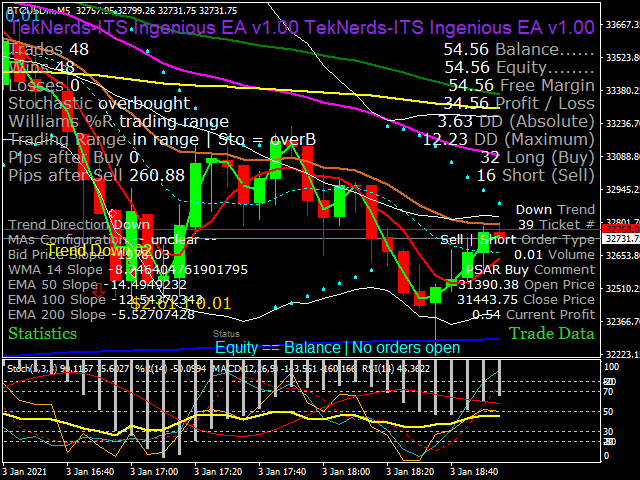Click the 32510 price scale label
This screenshot has width=640, height=480.
coord(622,288)
